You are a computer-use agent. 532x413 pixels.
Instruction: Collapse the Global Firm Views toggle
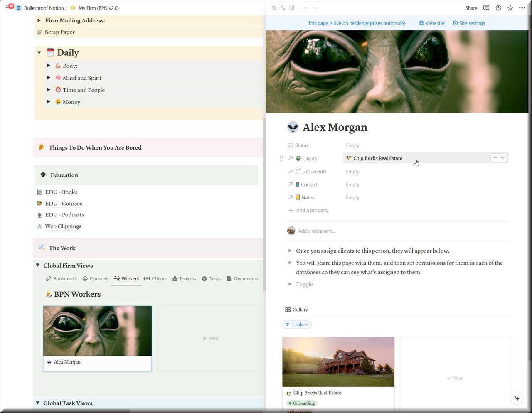[x=37, y=265]
